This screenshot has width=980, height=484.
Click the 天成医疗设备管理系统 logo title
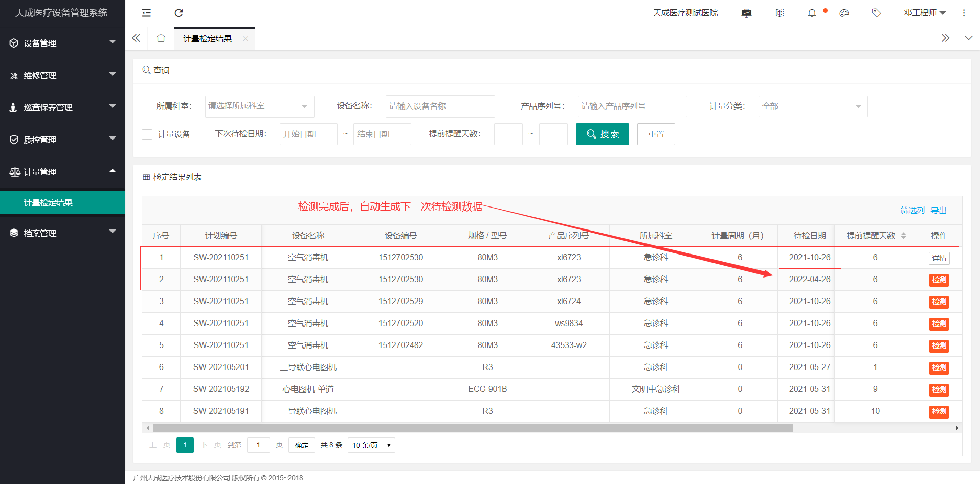coord(61,13)
